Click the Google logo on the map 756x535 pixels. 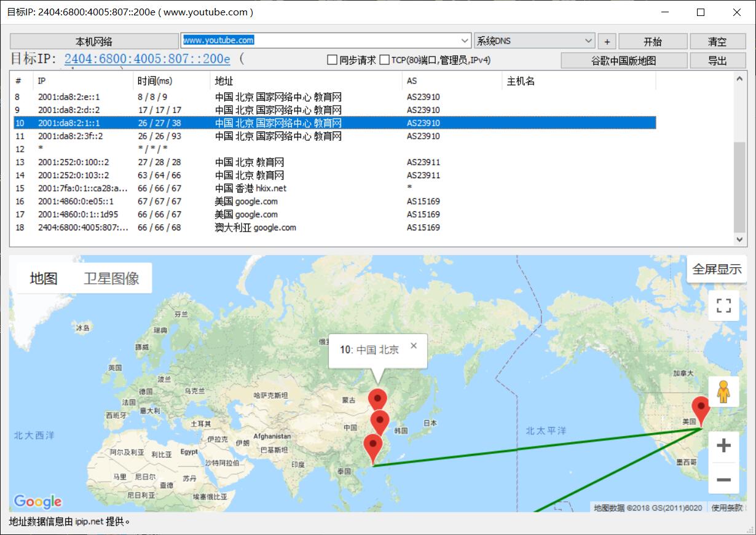(x=38, y=502)
